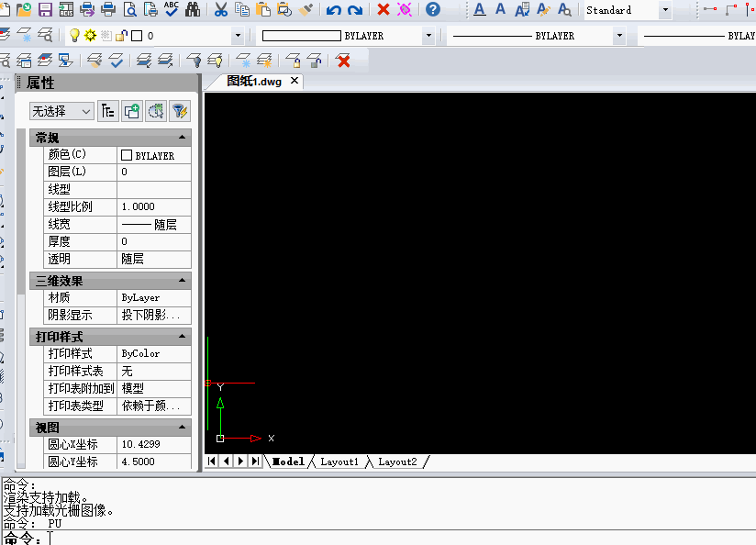Screen dimensions: 756x545
Task: Click the paste special clipboard icon
Action: tap(284, 9)
